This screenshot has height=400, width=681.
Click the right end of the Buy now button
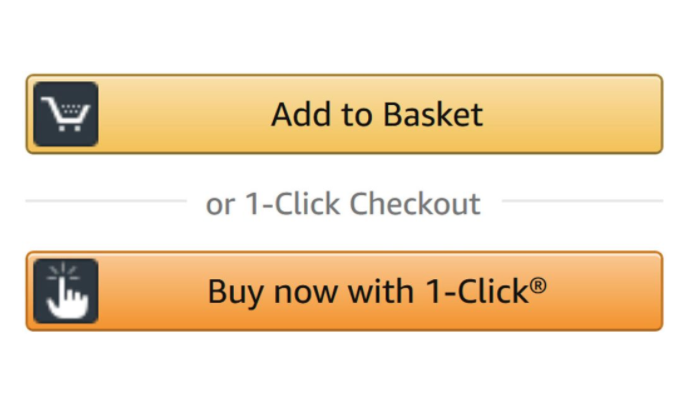click(x=640, y=291)
